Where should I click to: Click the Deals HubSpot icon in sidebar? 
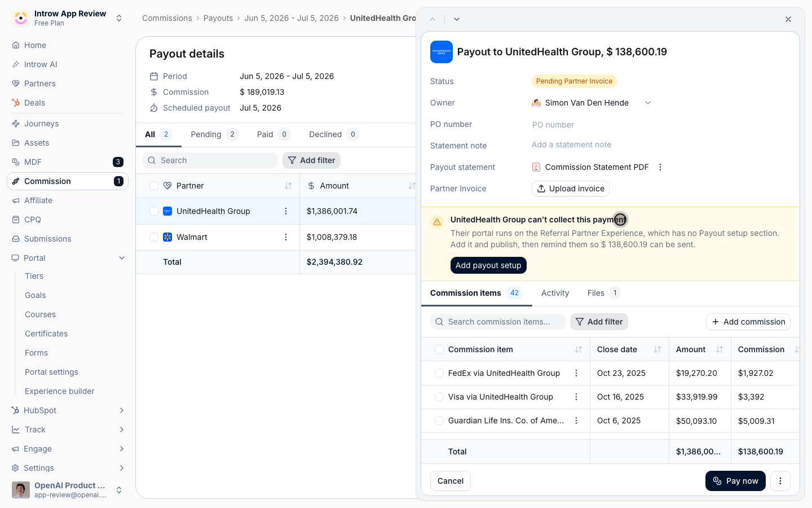tap(16, 103)
